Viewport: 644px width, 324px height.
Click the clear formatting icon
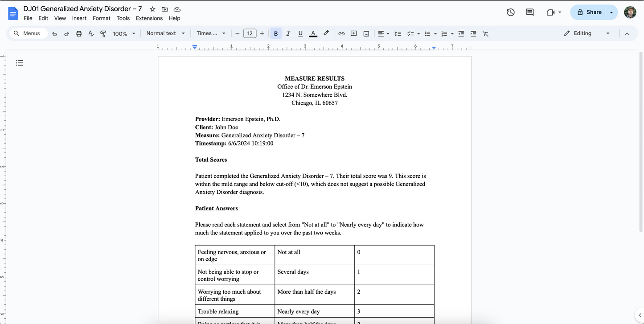[x=486, y=33]
